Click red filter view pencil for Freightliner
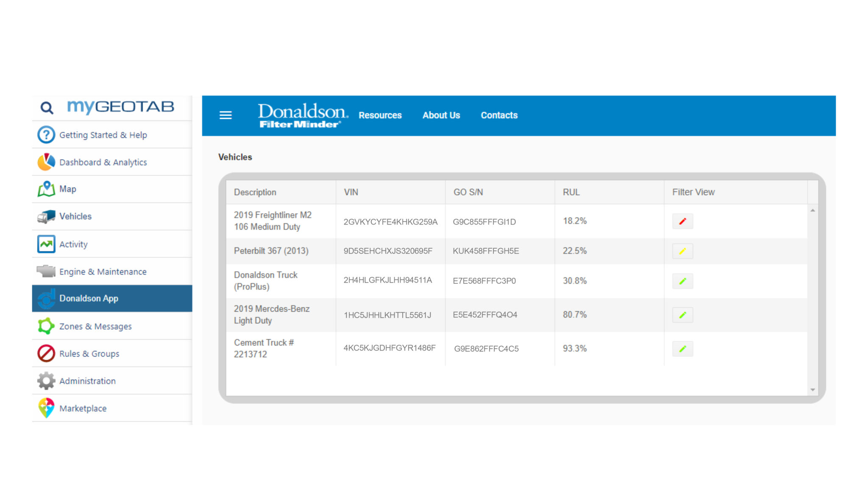 (682, 222)
